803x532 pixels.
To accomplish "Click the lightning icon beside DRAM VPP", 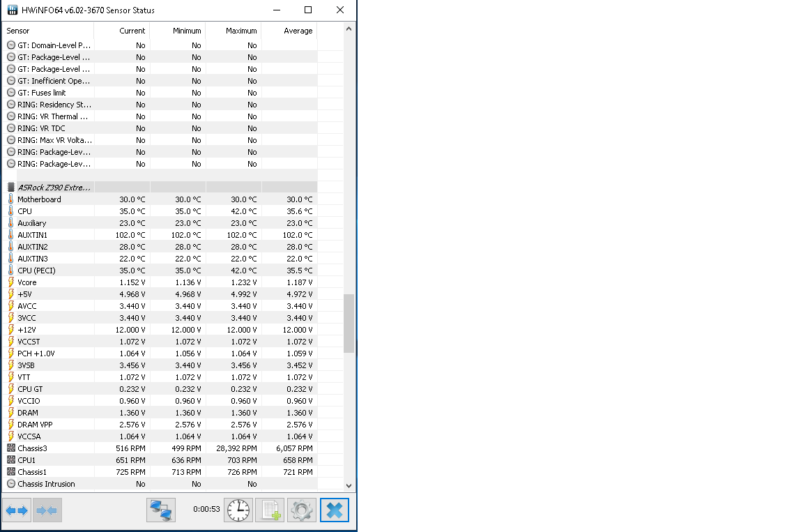I will click(x=10, y=425).
